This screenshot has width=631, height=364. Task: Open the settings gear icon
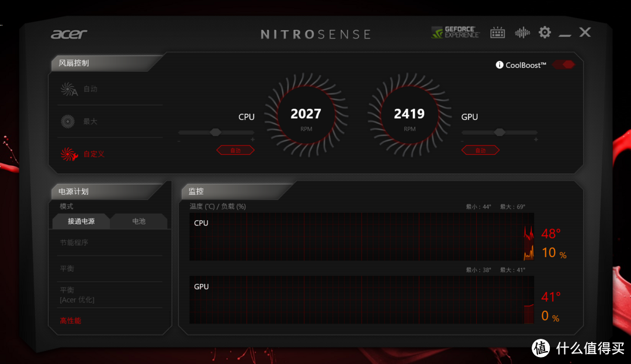(545, 32)
